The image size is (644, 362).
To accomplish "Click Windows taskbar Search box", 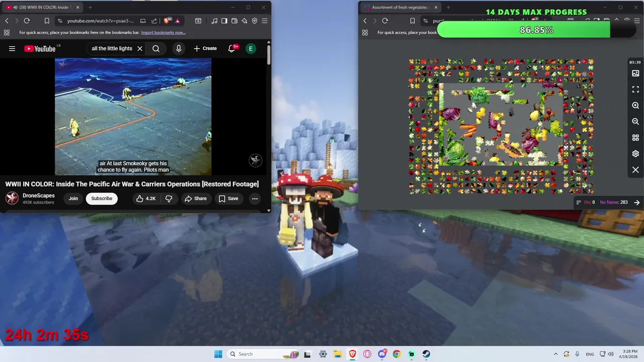I will 263,354.
